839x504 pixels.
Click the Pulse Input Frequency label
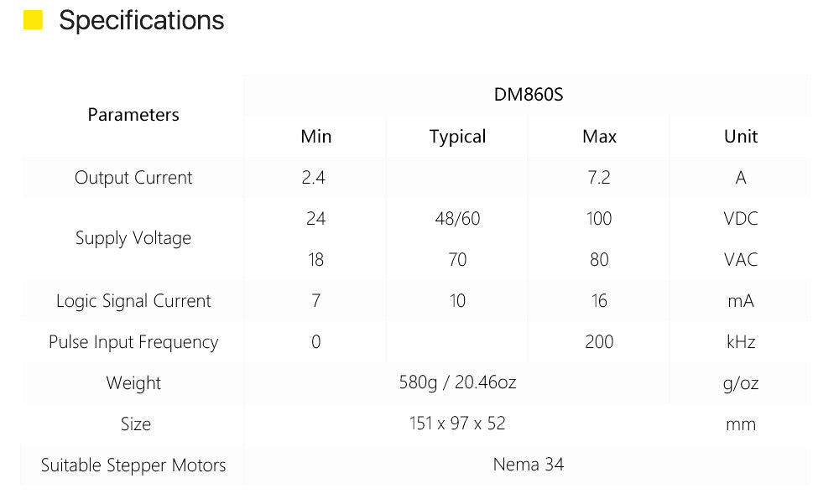[x=133, y=342]
